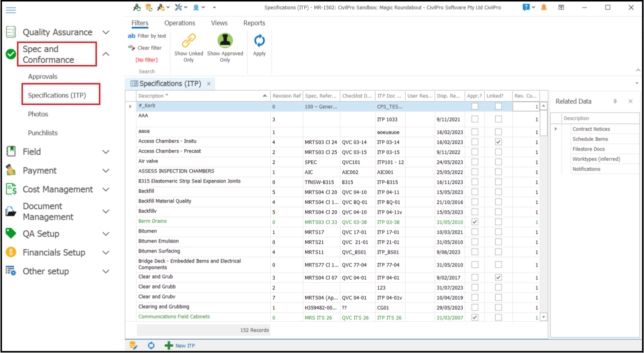Open Photos in the sidebar

(38, 114)
